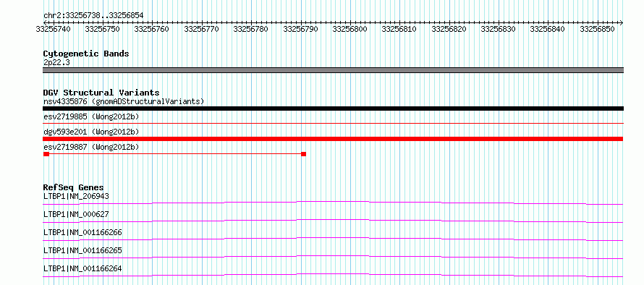Select the black nsv4335876 variant bar
The width and height of the screenshot is (644, 285).
pos(333,109)
